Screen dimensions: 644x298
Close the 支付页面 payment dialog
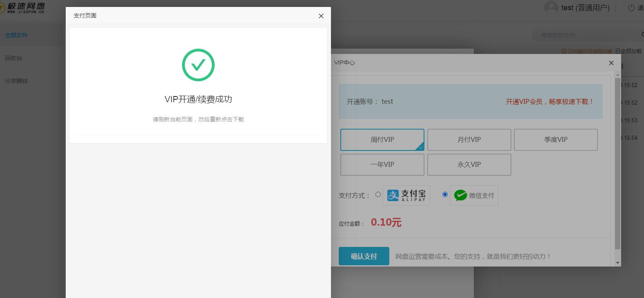[x=321, y=16]
